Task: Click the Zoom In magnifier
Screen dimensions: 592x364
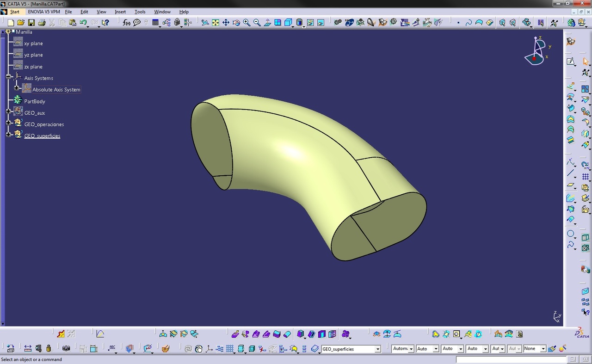Action: click(x=247, y=22)
